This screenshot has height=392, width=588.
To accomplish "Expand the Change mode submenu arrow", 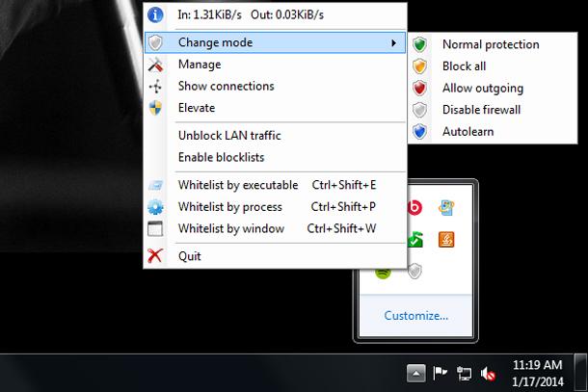I will [393, 43].
